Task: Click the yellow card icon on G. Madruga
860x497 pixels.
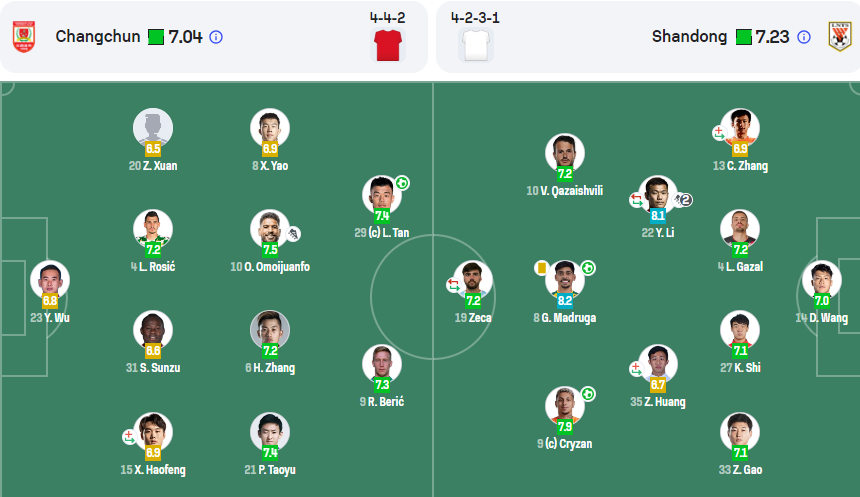Action: point(541,268)
